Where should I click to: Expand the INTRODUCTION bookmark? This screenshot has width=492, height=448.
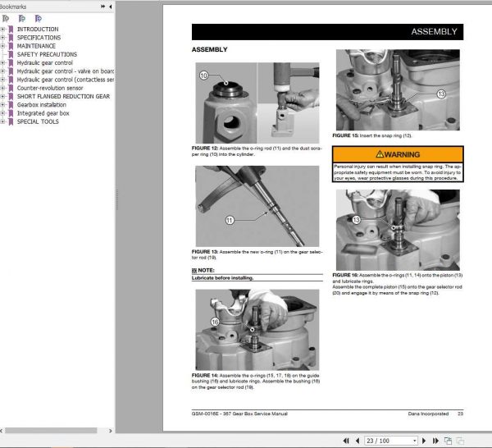pyautogui.click(x=2, y=30)
